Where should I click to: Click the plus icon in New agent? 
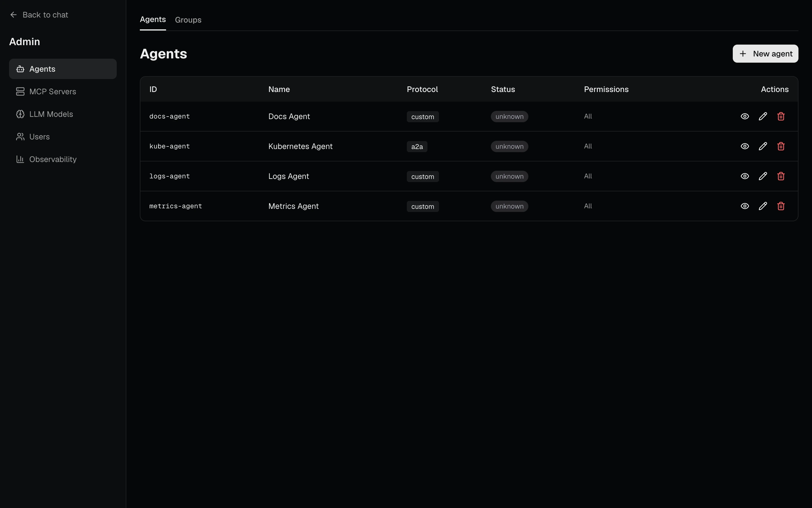(743, 54)
